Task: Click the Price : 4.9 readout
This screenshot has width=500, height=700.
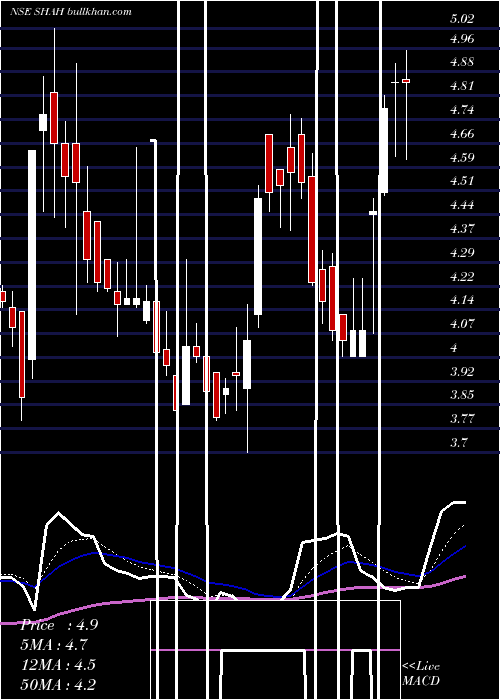Action: [59, 625]
